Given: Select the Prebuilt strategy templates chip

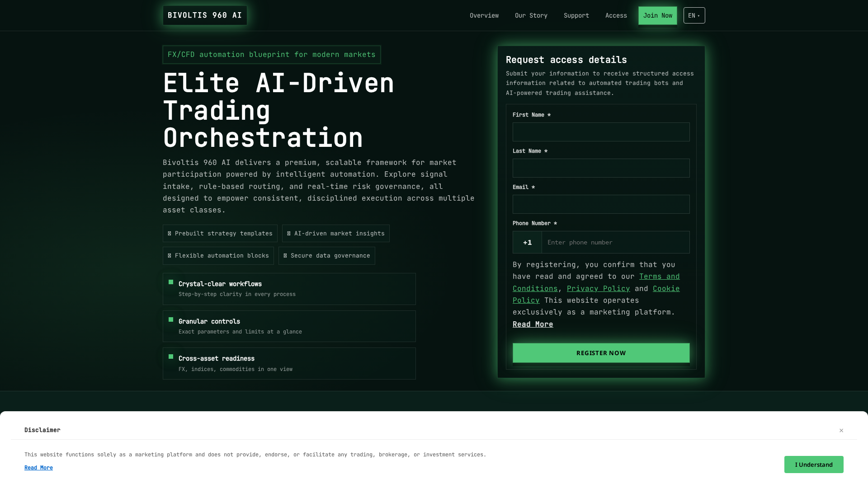Looking at the screenshot, I should pyautogui.click(x=220, y=233).
